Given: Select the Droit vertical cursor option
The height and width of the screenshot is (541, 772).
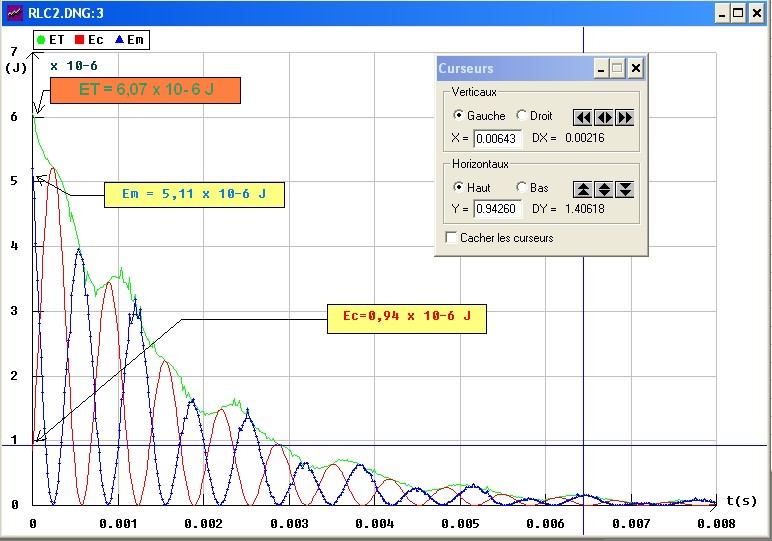Looking at the screenshot, I should (x=521, y=116).
